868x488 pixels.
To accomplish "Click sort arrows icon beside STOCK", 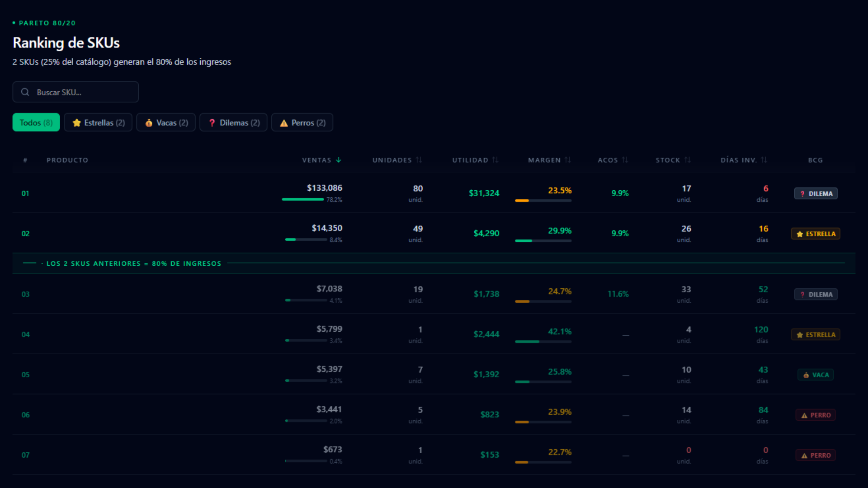I will point(687,160).
